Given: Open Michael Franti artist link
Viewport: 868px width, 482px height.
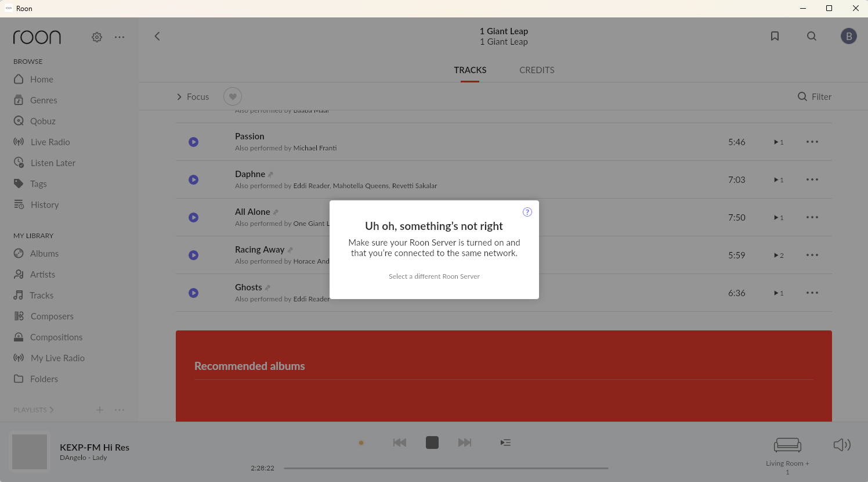Looking at the screenshot, I should point(315,148).
